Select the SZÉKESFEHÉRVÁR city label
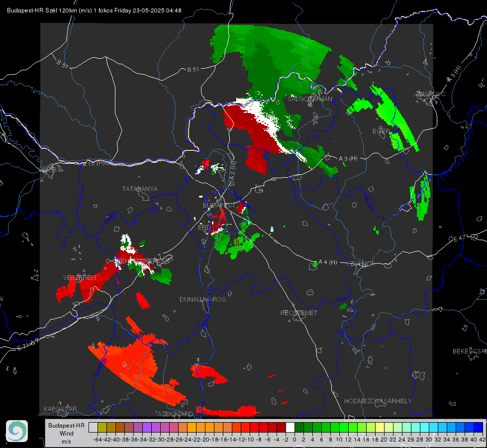Screen dimensions: 487x448 [143, 261]
